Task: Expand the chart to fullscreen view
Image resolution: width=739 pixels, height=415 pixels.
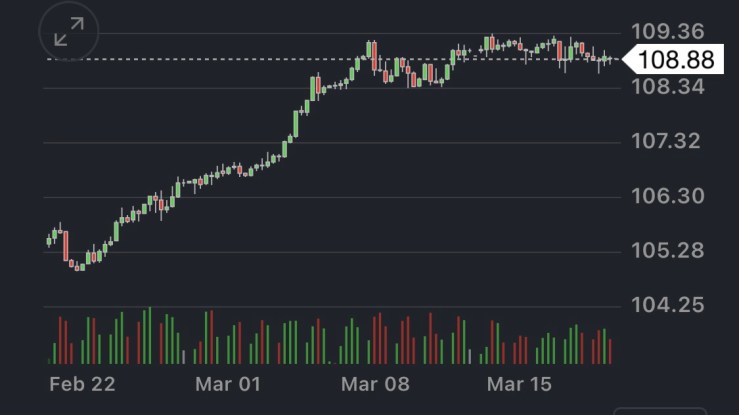Action: [69, 33]
